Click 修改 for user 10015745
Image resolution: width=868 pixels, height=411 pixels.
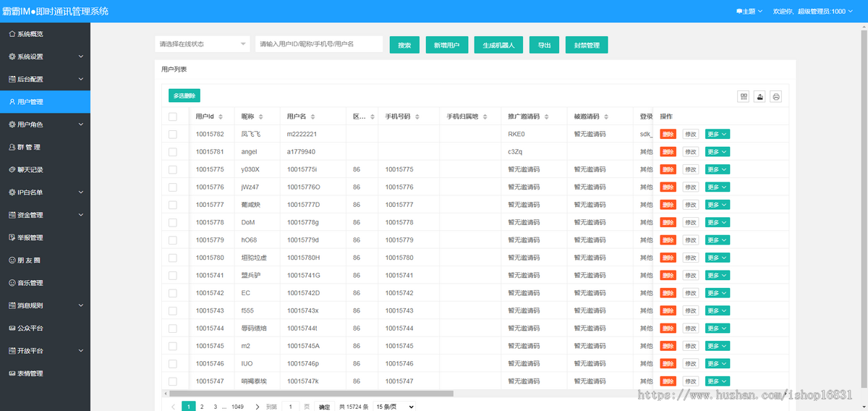coord(691,346)
